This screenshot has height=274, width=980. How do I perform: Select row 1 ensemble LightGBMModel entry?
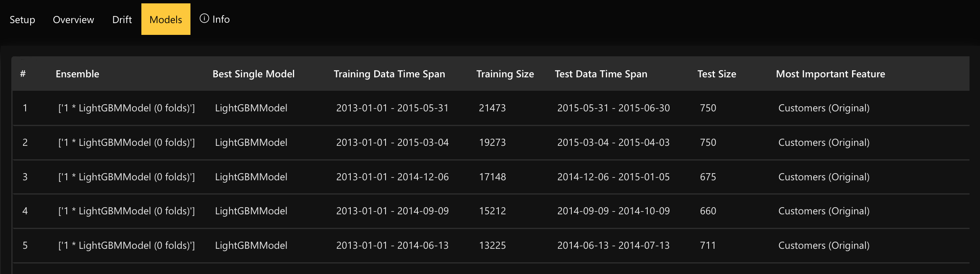tap(126, 108)
